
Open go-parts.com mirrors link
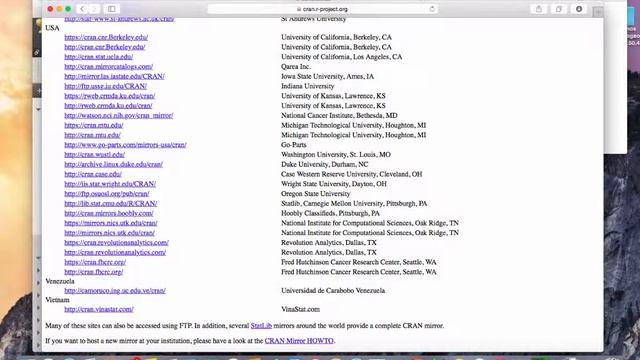[125, 145]
